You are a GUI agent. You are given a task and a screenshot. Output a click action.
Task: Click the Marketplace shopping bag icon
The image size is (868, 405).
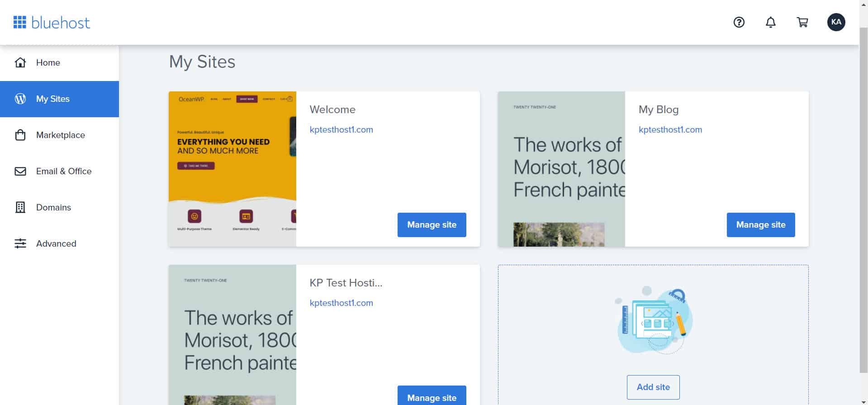pyautogui.click(x=20, y=135)
